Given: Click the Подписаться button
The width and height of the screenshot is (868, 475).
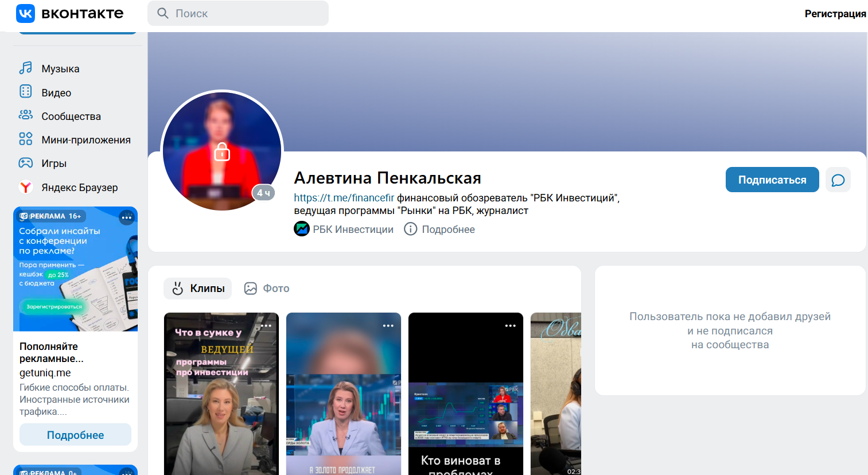Looking at the screenshot, I should [x=772, y=180].
